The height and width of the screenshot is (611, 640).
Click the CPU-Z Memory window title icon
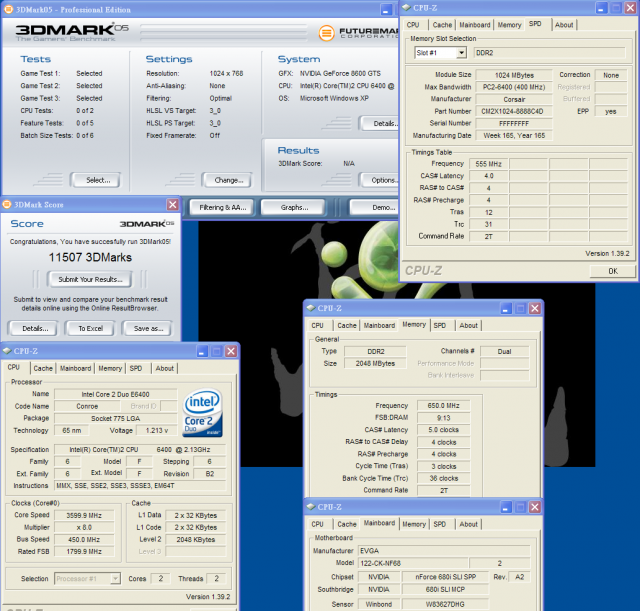(x=311, y=308)
